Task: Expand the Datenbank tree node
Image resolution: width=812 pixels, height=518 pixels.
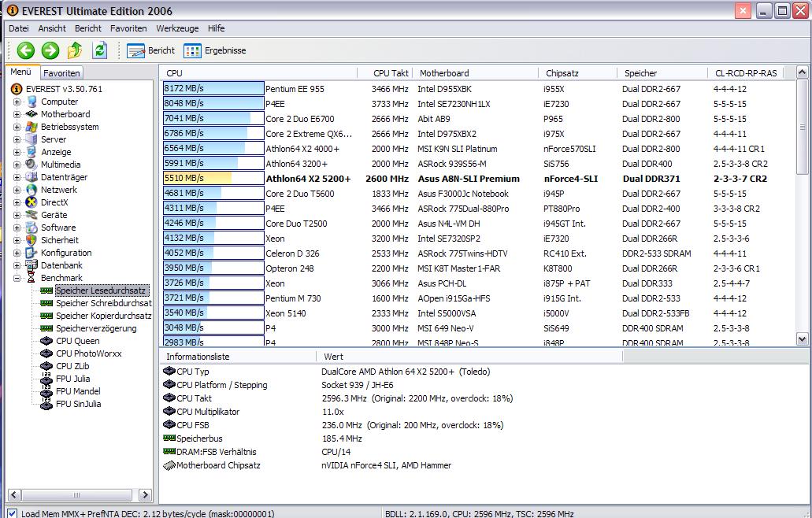Action: point(17,265)
